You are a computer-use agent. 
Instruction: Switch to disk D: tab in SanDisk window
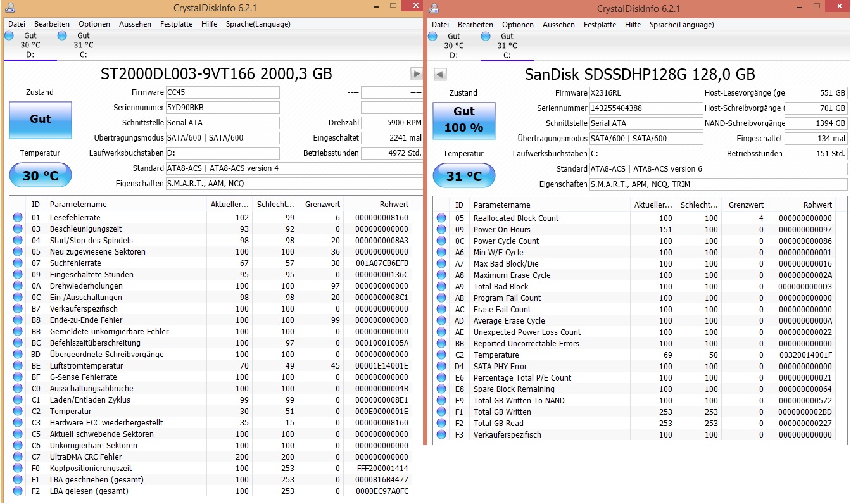(x=453, y=46)
